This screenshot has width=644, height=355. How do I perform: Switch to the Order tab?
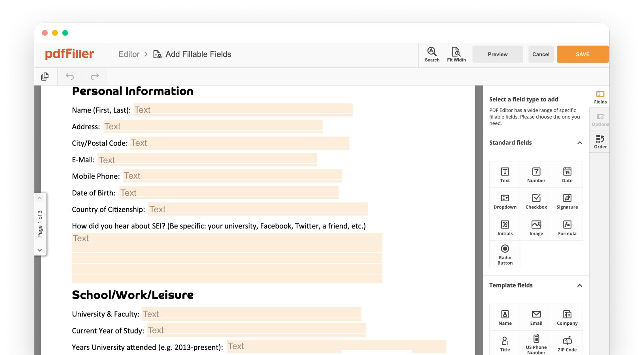pyautogui.click(x=600, y=142)
